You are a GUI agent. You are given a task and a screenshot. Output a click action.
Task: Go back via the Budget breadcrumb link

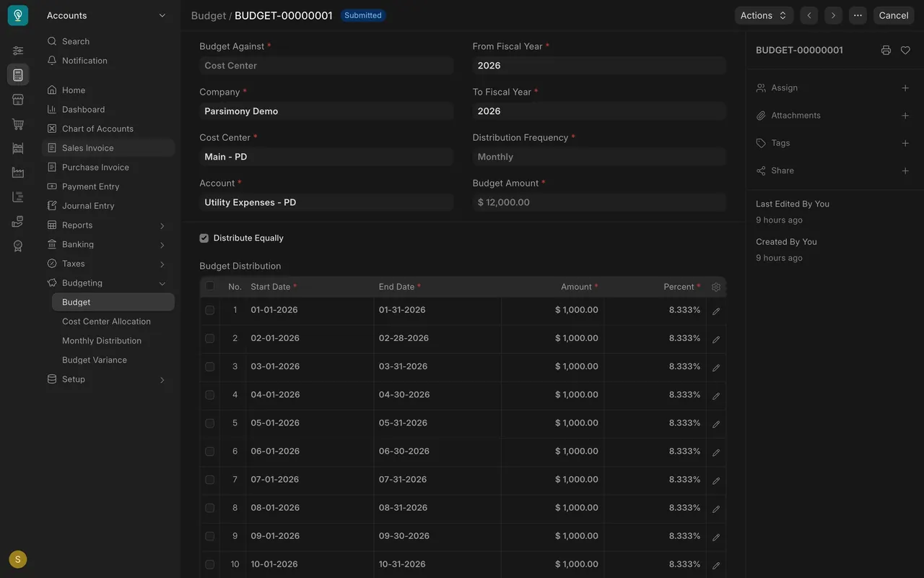(209, 15)
